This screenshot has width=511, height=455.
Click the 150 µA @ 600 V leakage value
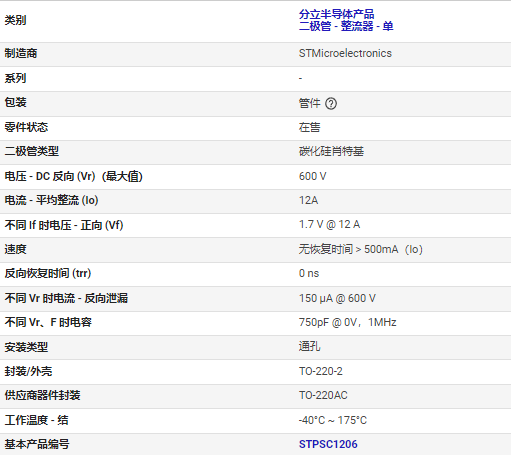[337, 298]
